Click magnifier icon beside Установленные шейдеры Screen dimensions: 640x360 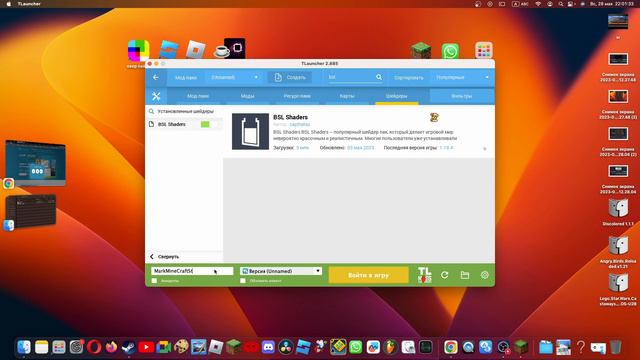(151, 111)
